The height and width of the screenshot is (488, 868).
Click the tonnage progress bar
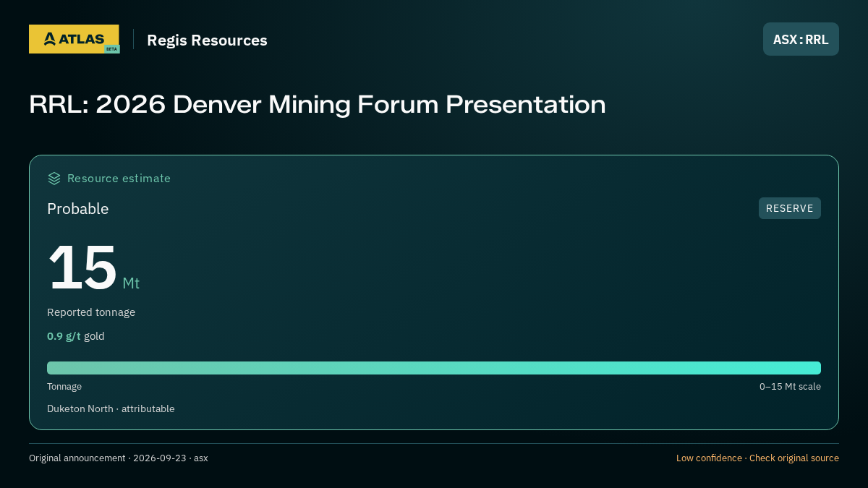(x=434, y=368)
